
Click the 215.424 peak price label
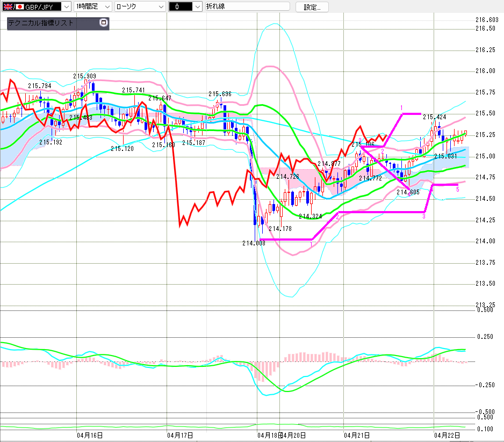tap(434, 117)
